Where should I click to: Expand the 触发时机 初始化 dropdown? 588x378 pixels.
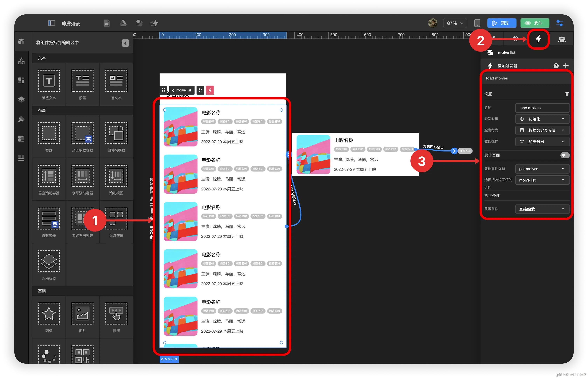coord(542,119)
